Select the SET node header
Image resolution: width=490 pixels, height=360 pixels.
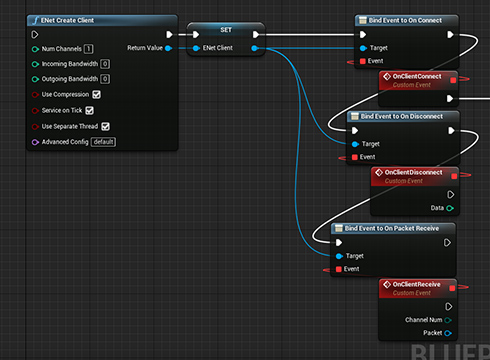[226, 30]
